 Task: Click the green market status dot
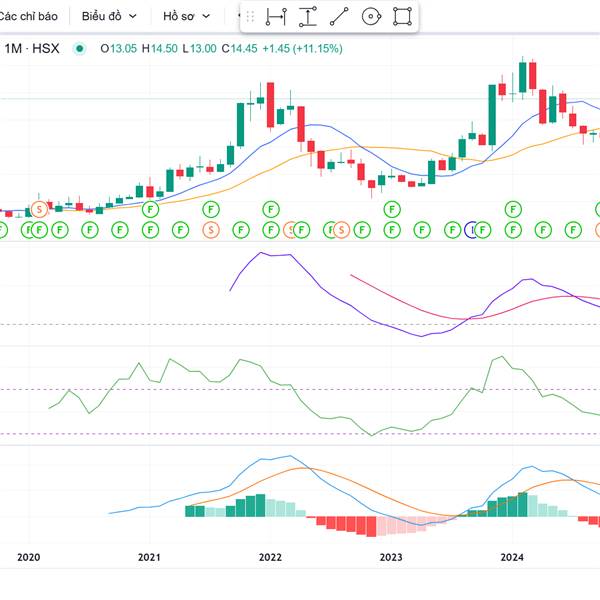pyautogui.click(x=80, y=49)
